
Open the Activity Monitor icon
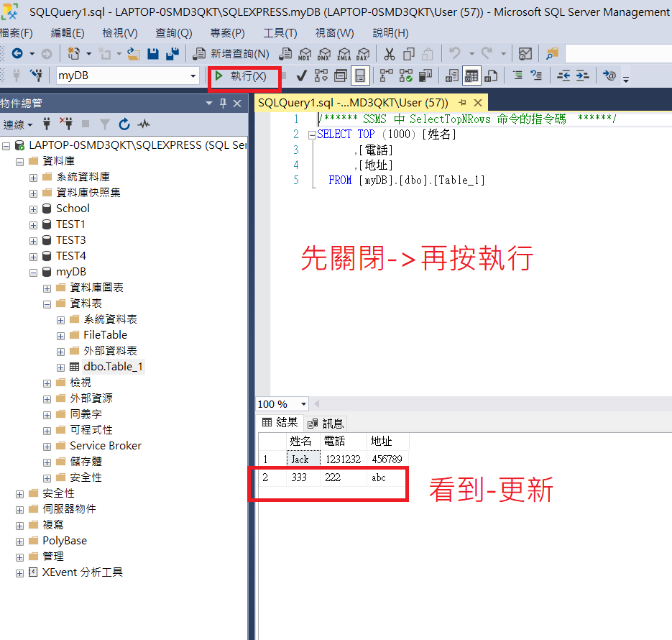pyautogui.click(x=144, y=124)
